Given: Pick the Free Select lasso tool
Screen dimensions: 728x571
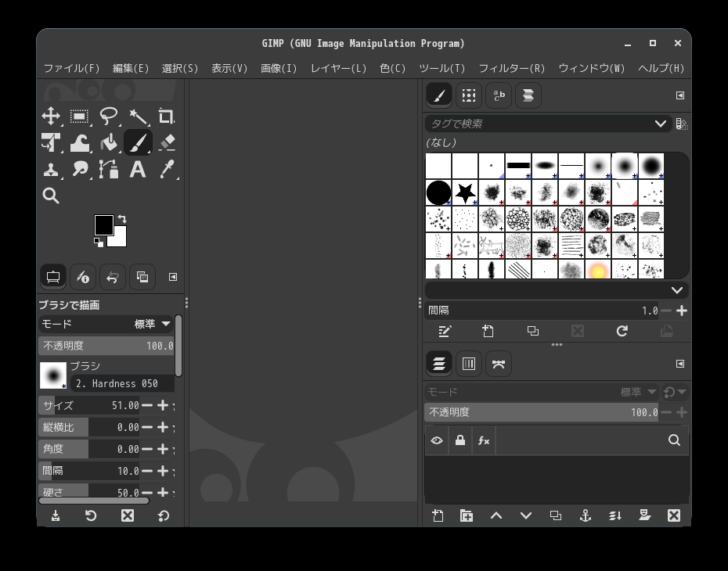Looking at the screenshot, I should point(108,117).
